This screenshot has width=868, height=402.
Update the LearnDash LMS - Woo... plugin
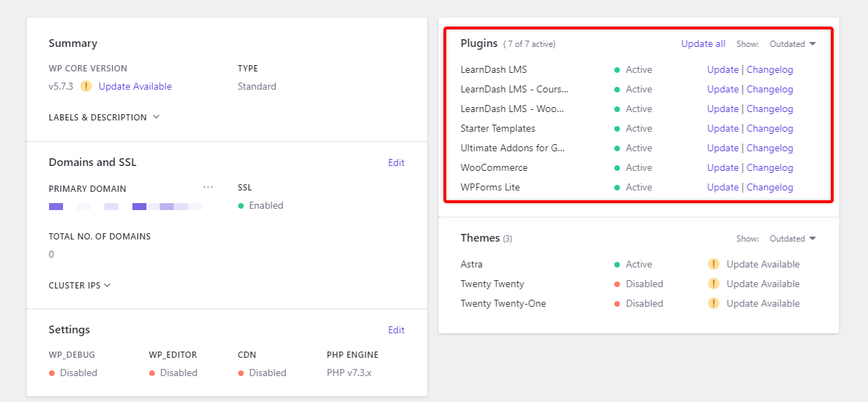coord(723,109)
